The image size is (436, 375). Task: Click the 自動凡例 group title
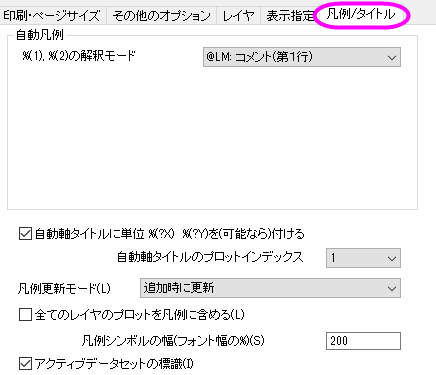(x=40, y=35)
